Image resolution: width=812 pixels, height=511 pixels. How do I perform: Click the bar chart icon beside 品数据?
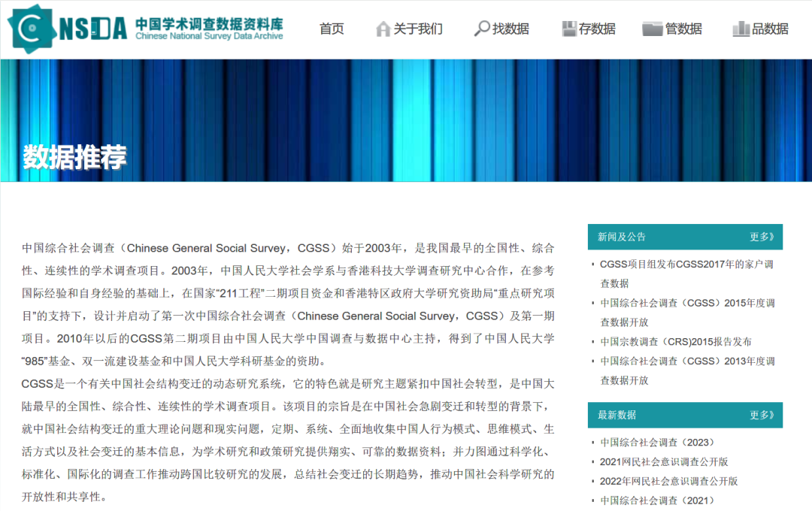pyautogui.click(x=741, y=29)
